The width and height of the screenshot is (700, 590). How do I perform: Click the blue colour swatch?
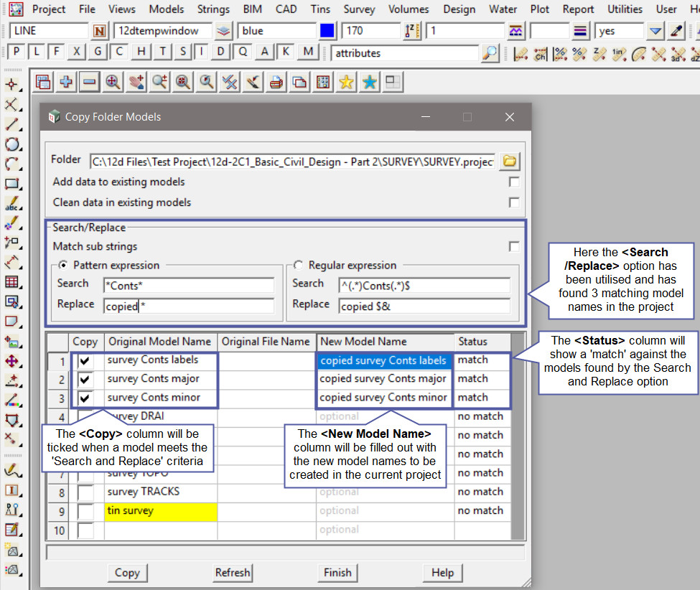pyautogui.click(x=327, y=31)
